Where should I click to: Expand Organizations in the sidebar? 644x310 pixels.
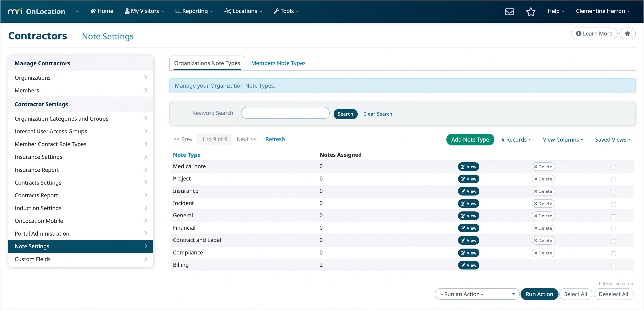click(x=80, y=78)
